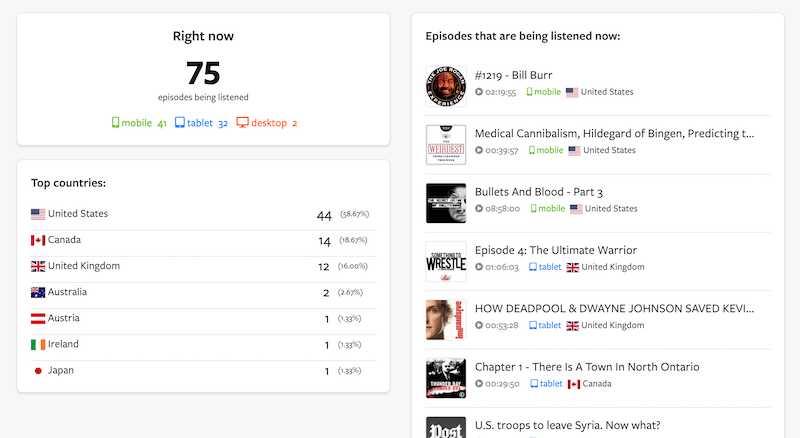Click the green mobile device icon

click(x=116, y=123)
